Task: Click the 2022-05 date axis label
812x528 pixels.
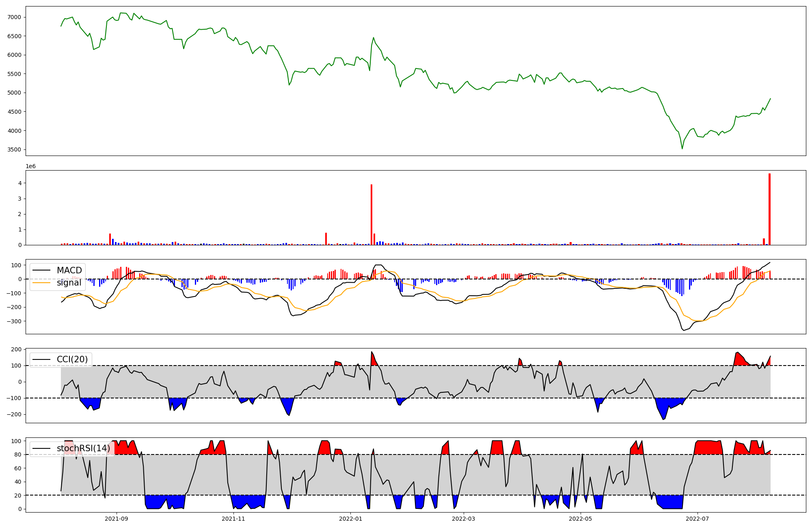Action: pos(580,519)
